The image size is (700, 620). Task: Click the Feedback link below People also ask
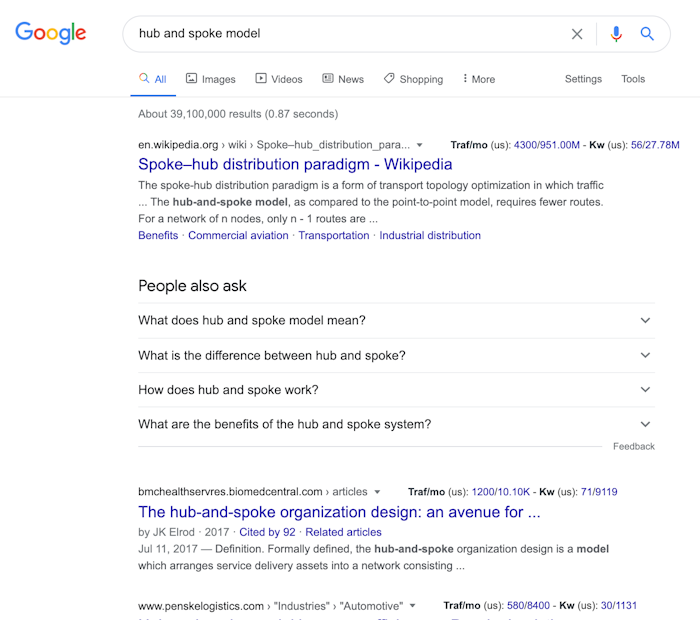click(634, 447)
